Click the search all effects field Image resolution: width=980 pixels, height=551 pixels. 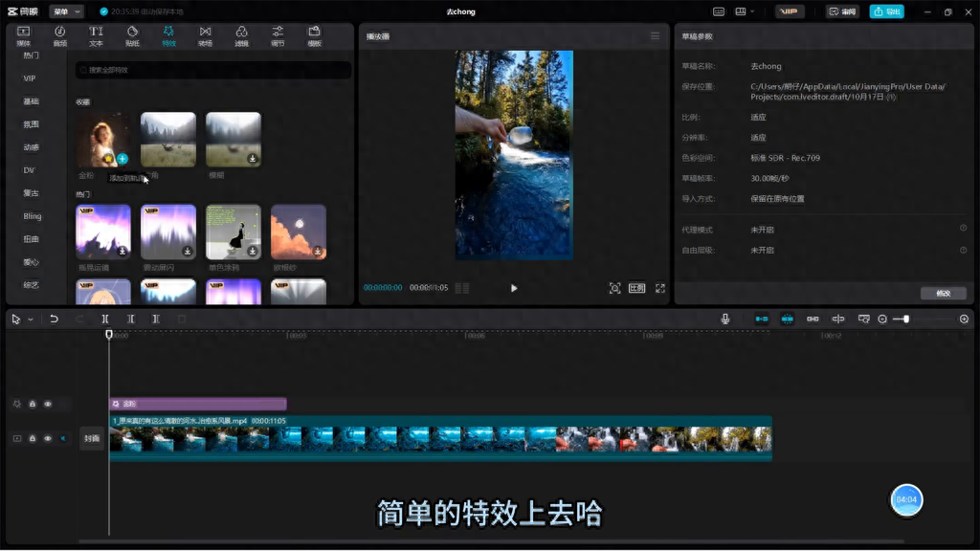point(212,70)
